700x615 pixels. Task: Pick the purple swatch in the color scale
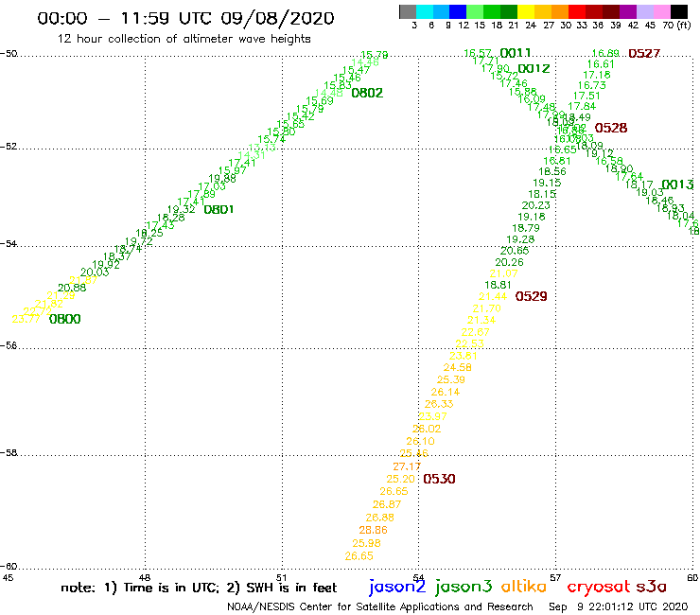[x=628, y=11]
